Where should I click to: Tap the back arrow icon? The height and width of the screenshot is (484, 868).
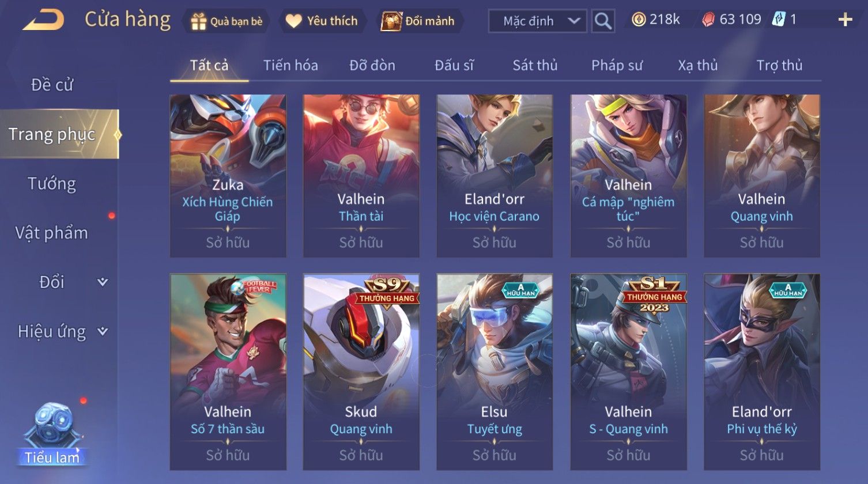pyautogui.click(x=43, y=20)
